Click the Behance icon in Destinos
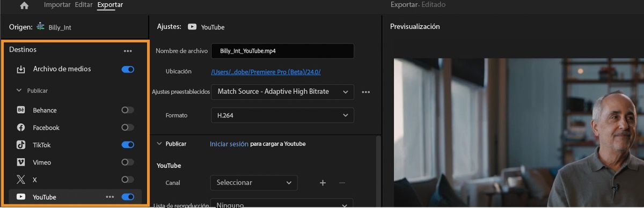644x208 pixels. pos(21,110)
